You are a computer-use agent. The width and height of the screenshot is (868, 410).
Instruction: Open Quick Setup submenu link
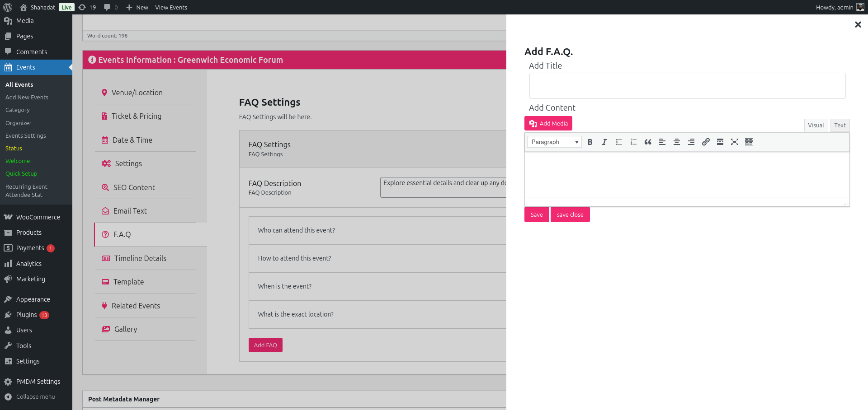point(21,173)
